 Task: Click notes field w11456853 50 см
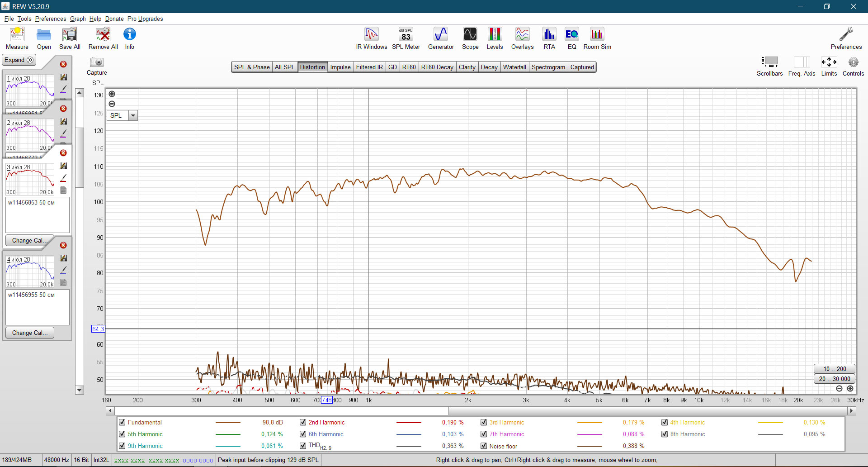point(38,215)
